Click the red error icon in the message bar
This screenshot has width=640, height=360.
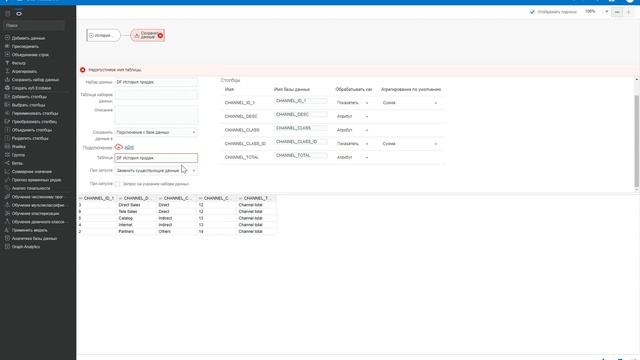(83, 70)
